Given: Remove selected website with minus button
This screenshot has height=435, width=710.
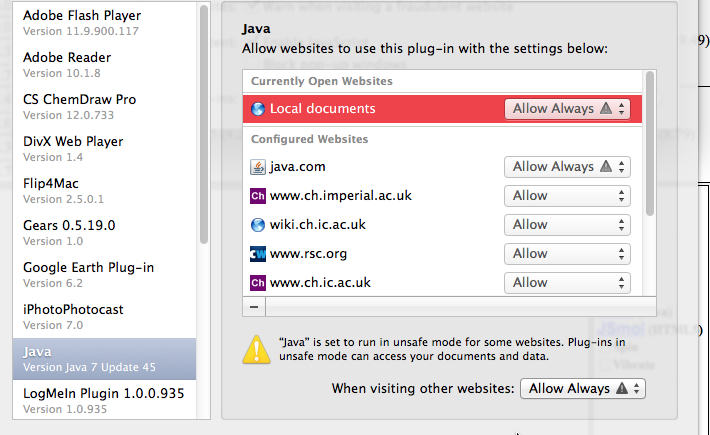Looking at the screenshot, I should point(254,307).
